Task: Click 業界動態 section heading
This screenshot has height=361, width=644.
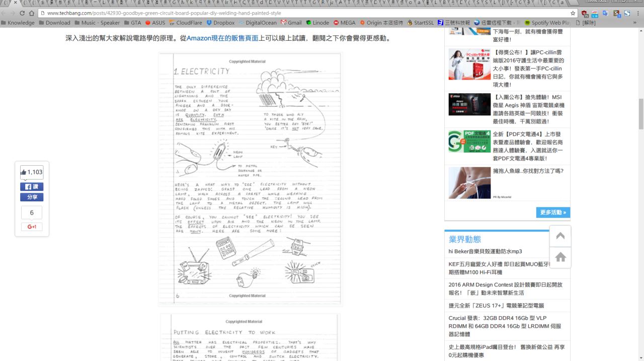Action: coord(465,239)
